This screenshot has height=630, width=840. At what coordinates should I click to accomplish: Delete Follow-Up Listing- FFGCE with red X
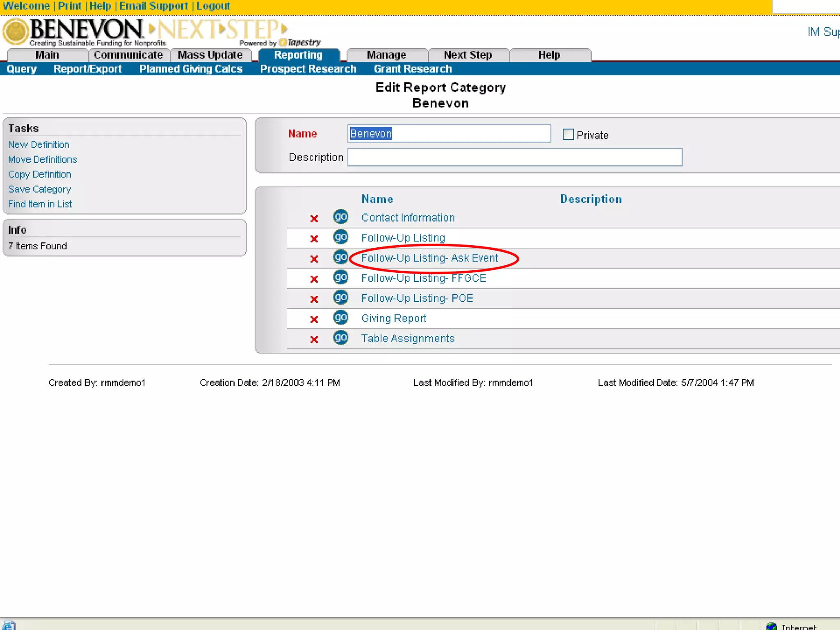(314, 279)
